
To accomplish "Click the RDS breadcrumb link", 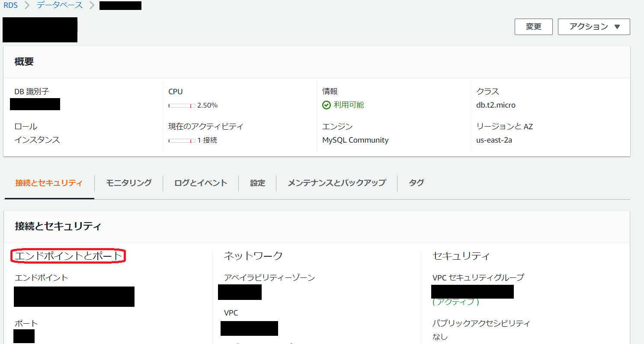I will point(10,6).
